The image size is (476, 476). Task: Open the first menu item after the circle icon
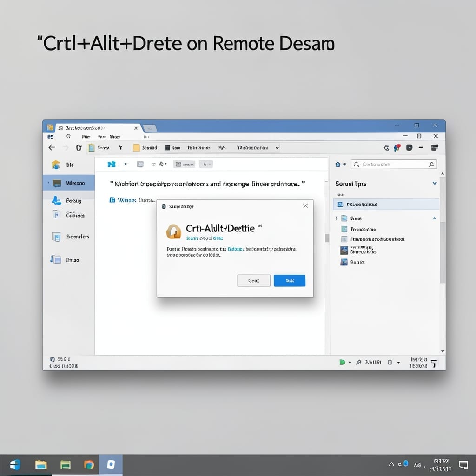(x=86, y=137)
